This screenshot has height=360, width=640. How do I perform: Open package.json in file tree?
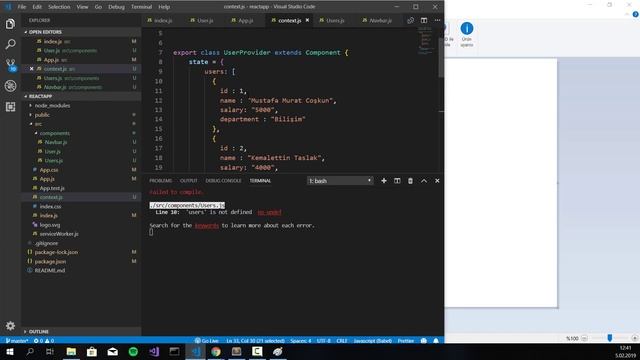(50, 261)
